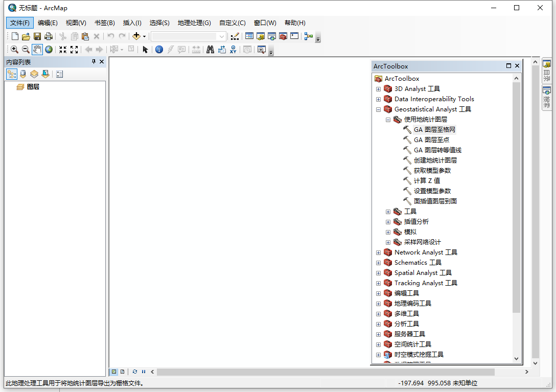This screenshot has height=392, width=556.
Task: Open the Find binoculars tool
Action: 210,50
